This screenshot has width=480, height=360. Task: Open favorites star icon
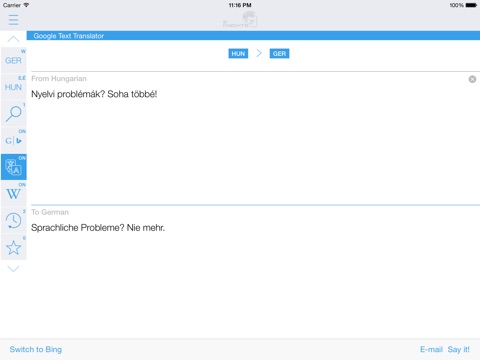click(14, 247)
